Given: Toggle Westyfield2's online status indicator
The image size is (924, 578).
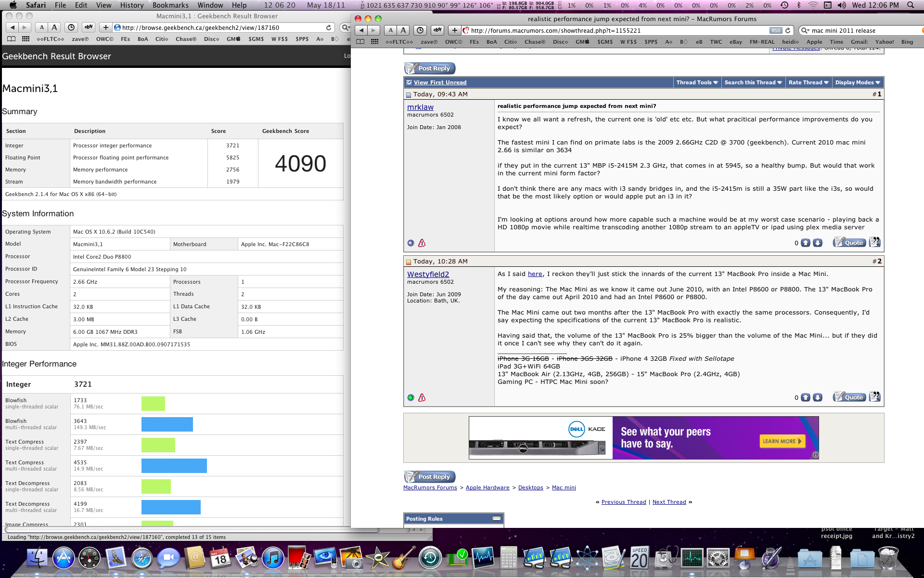Looking at the screenshot, I should [x=411, y=398].
